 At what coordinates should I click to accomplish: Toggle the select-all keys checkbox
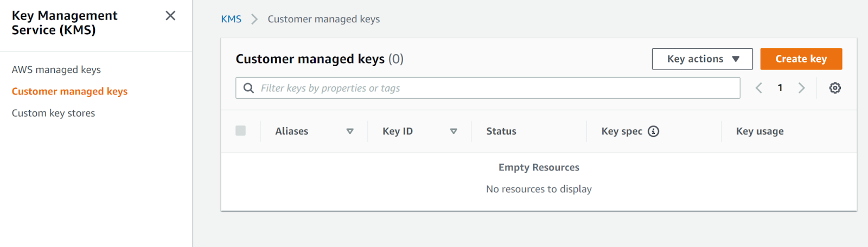[241, 131]
